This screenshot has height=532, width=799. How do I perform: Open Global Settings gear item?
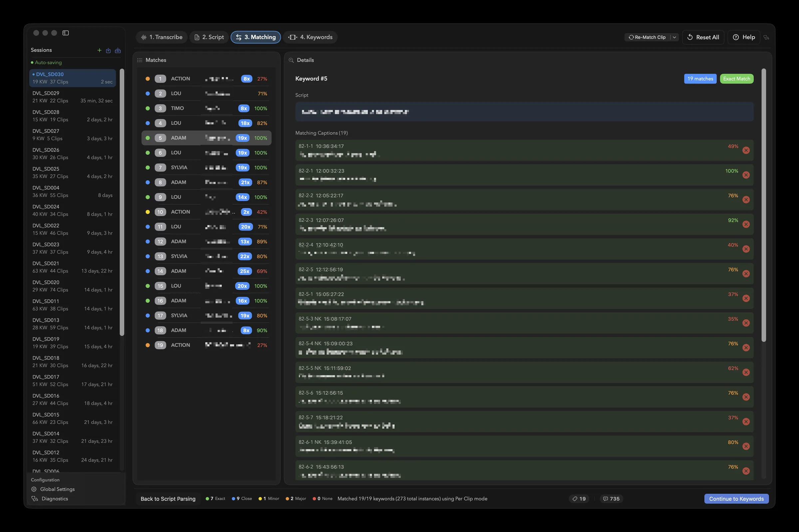pyautogui.click(x=53, y=489)
